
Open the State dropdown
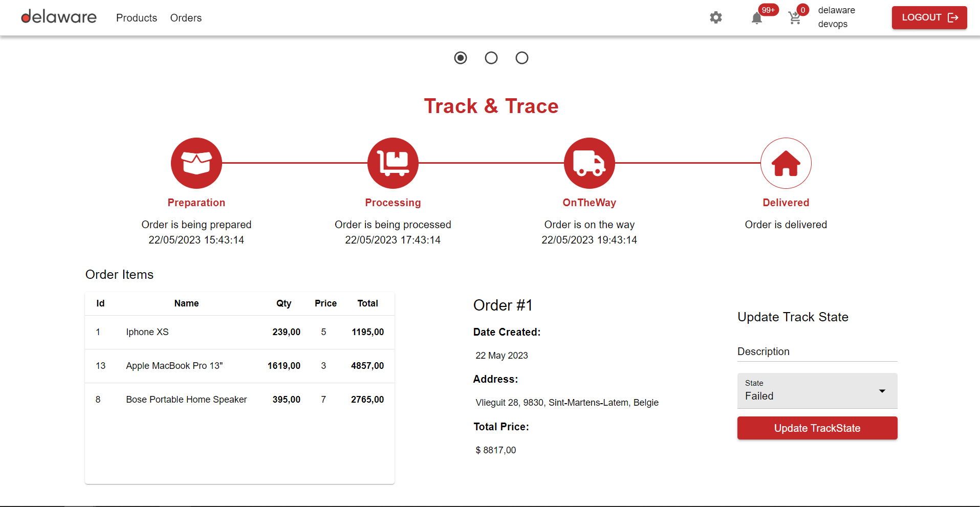click(809, 391)
